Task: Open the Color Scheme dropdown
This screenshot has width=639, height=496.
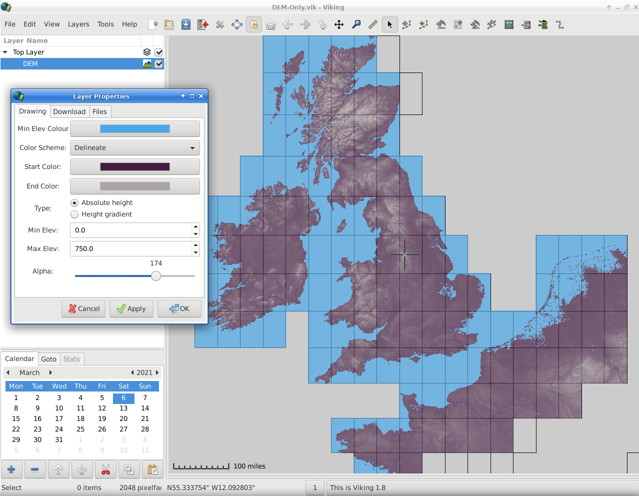Action: click(134, 148)
